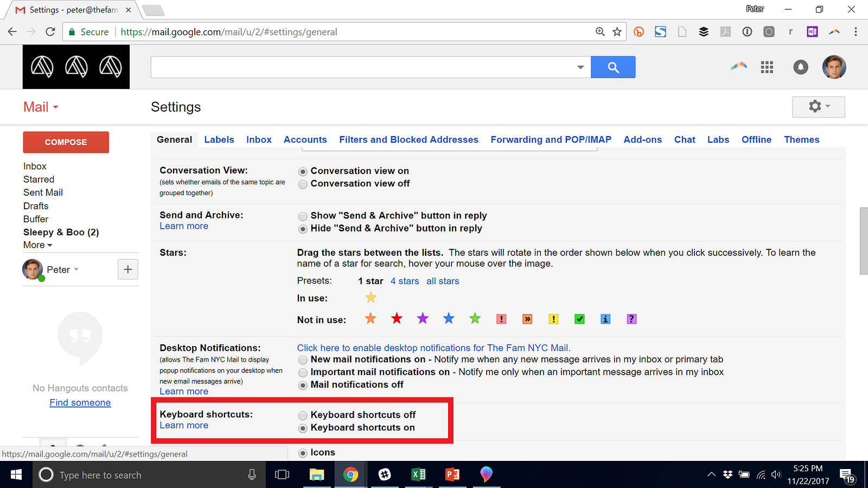Click Find someone link
Image resolution: width=868 pixels, height=488 pixels.
click(80, 403)
